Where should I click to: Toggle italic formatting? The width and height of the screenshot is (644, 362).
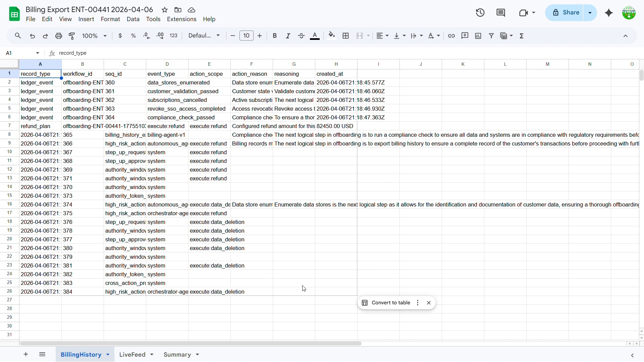pyautogui.click(x=288, y=36)
